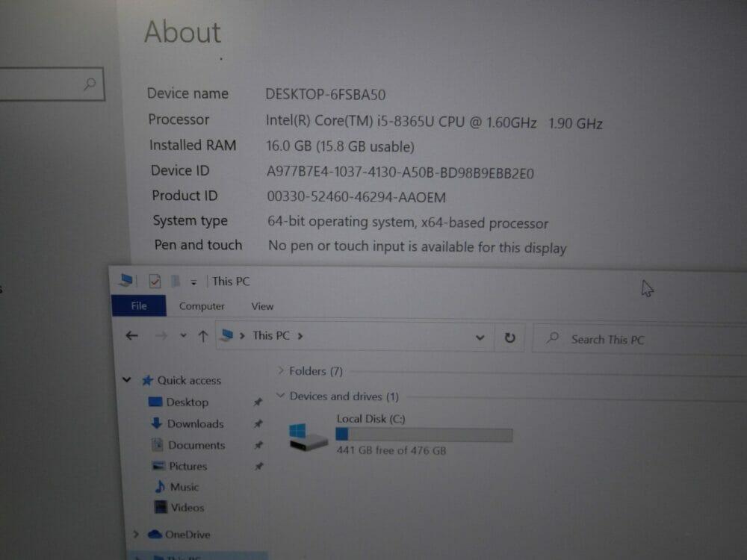This screenshot has width=747, height=560.
Task: Select OneDrive in navigation pane
Action: pyautogui.click(x=187, y=535)
